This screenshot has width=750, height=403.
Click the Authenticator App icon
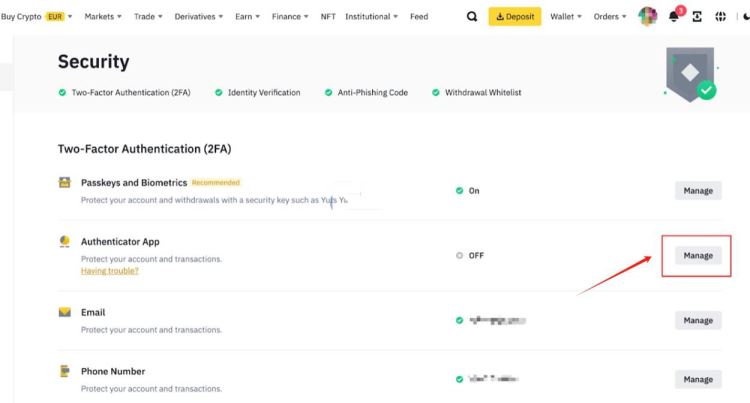point(65,242)
